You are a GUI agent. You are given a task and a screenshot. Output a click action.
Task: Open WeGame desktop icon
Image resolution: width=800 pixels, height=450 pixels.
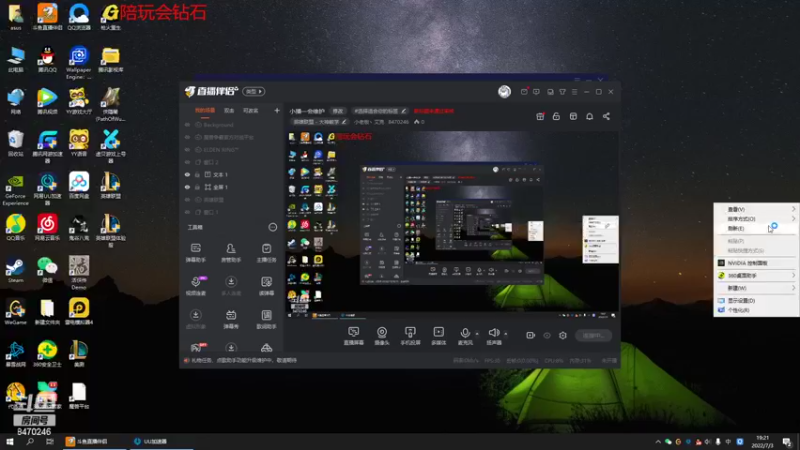click(x=15, y=312)
